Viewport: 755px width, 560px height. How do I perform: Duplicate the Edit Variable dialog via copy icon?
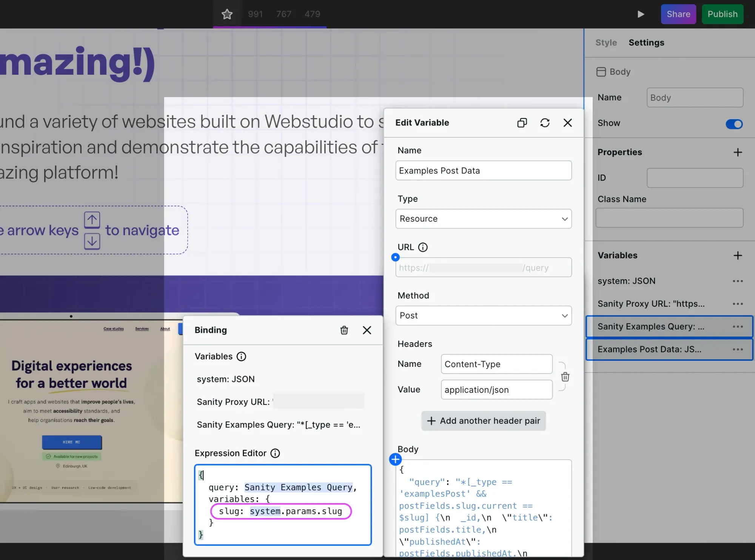[x=522, y=123]
